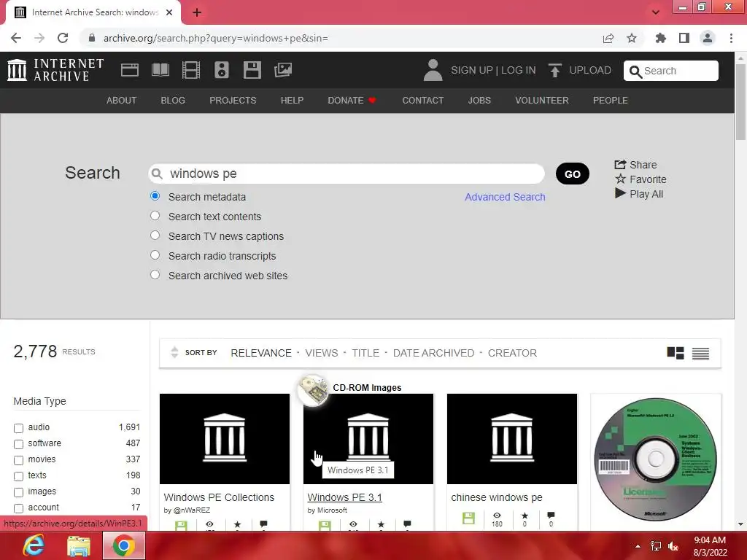The width and height of the screenshot is (747, 560).
Task: Open Chrome three-dot menu
Action: 731,38
